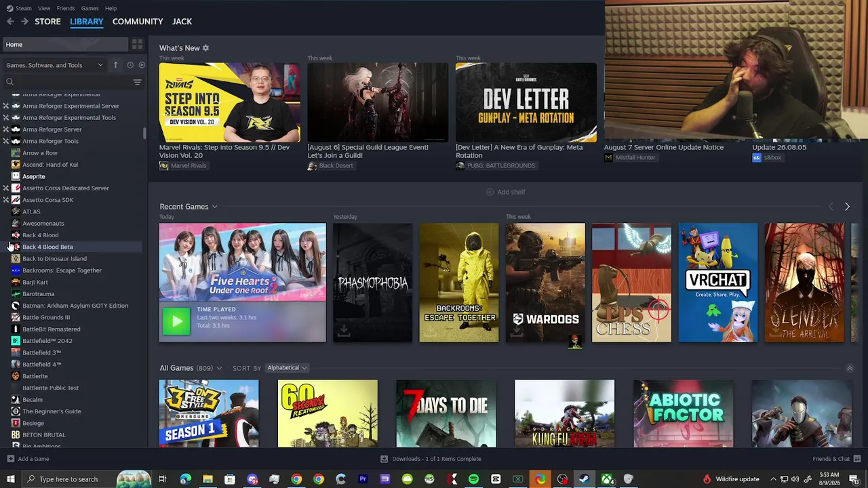Screen dimensions: 868x488
Task: Go back with the left navigation arrow
Action: coord(10,22)
